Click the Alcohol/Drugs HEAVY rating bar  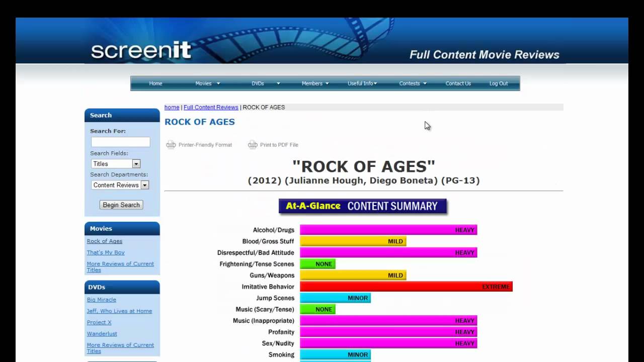tap(388, 230)
